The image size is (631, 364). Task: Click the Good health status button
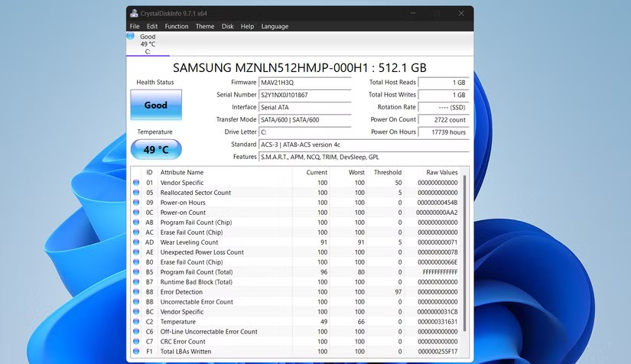coord(156,105)
